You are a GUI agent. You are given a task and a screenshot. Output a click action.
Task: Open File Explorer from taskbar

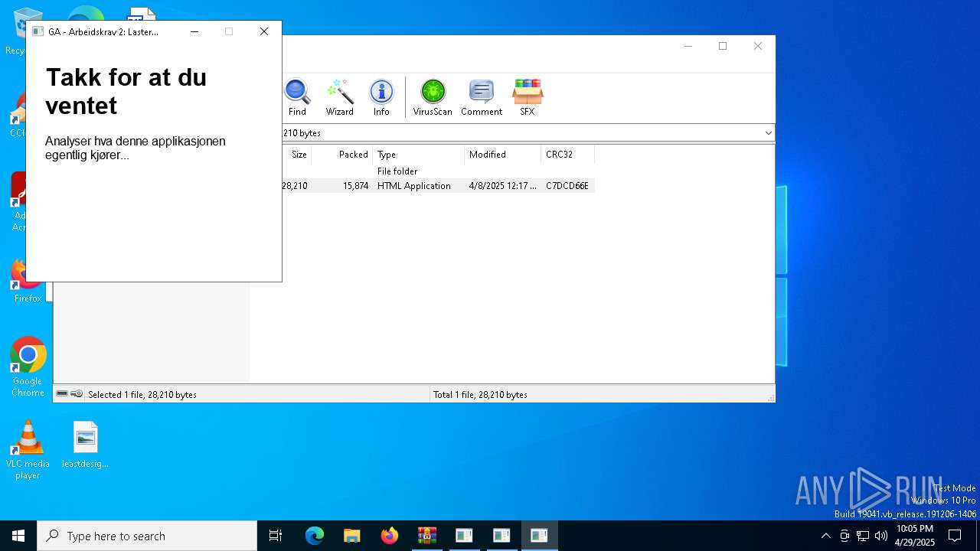tap(352, 536)
